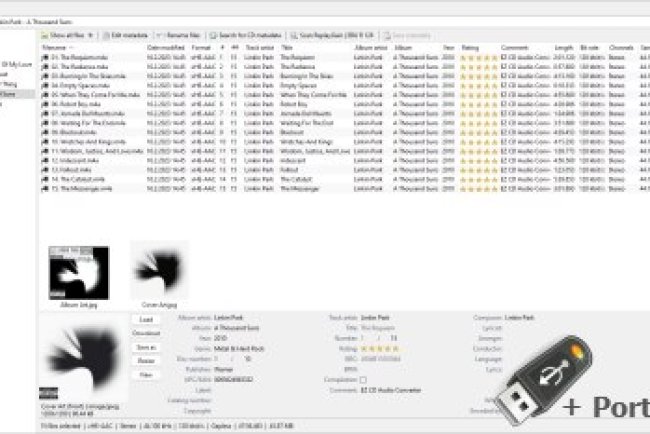The width and height of the screenshot is (650, 434).
Task: Click title cell 'Robot Boy'
Action: click(x=294, y=104)
